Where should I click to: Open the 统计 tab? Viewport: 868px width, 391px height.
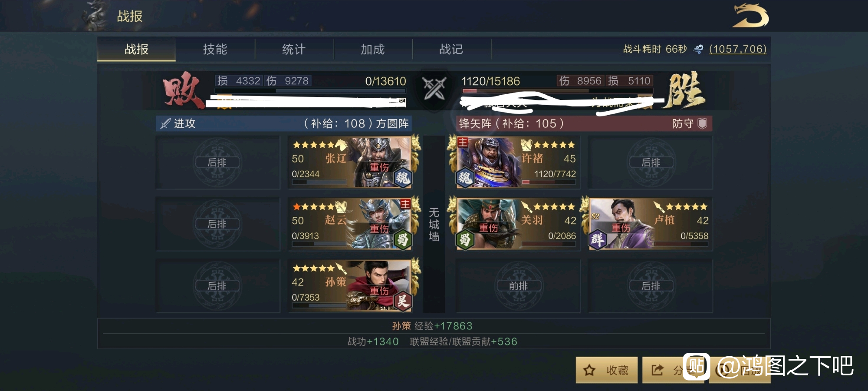(x=294, y=49)
